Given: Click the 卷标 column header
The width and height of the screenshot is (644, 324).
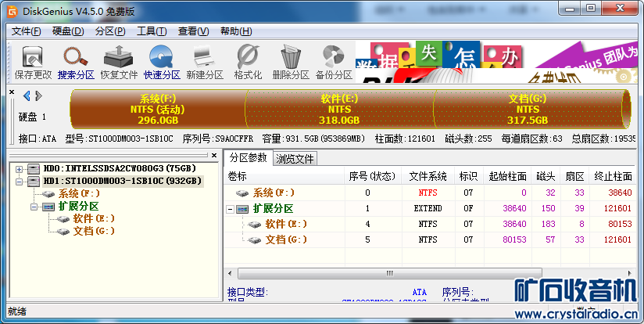Looking at the screenshot, I should tap(284, 176).
